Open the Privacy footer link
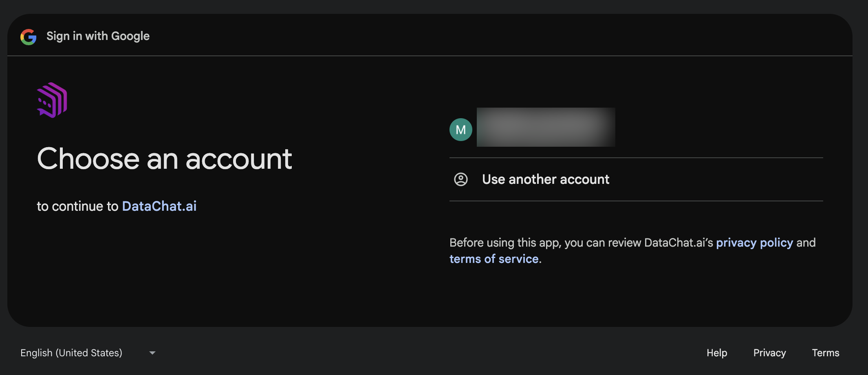 (x=769, y=353)
